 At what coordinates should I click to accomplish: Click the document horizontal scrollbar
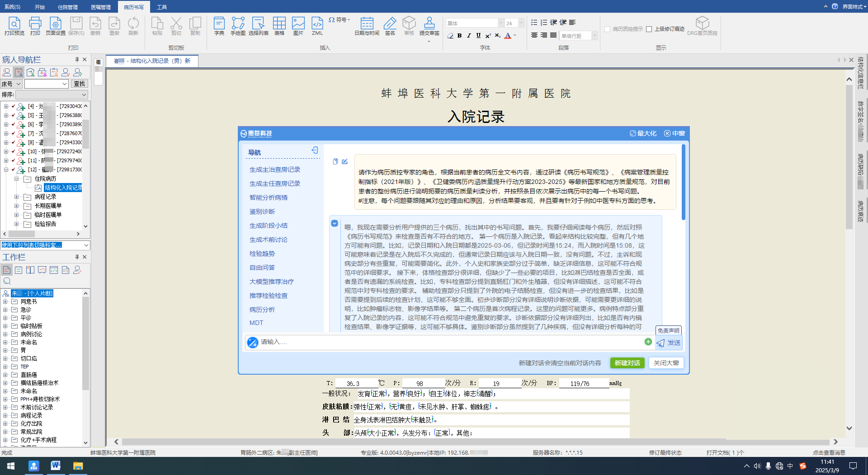[x=424, y=442]
